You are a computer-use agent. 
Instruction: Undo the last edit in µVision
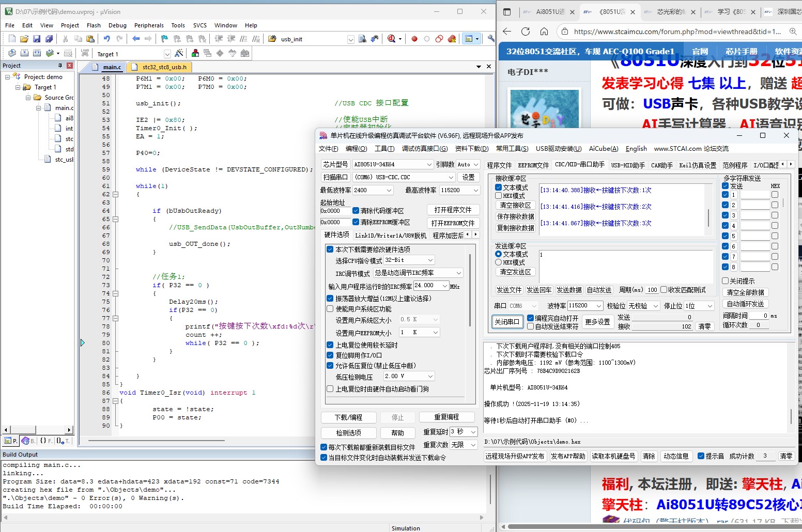[107, 39]
